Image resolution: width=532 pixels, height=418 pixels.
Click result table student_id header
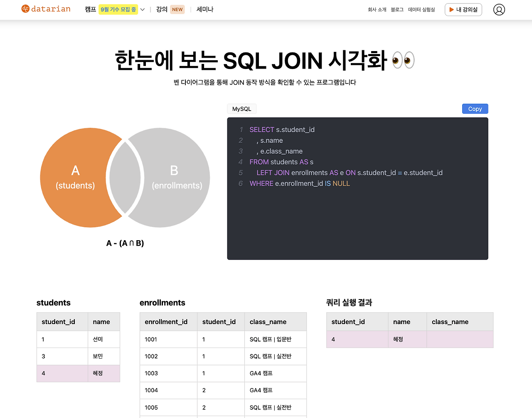(357, 322)
